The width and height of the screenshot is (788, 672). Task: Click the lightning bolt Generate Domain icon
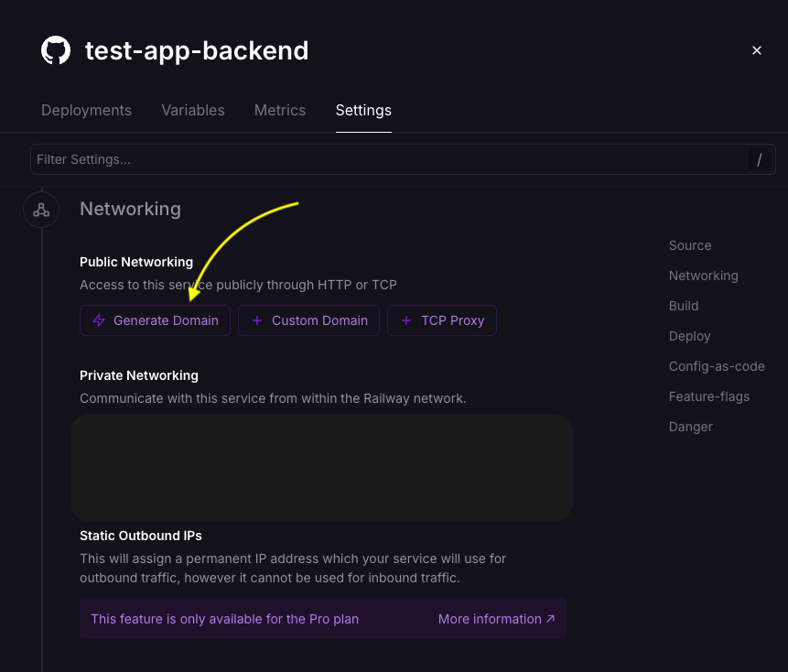coord(99,320)
